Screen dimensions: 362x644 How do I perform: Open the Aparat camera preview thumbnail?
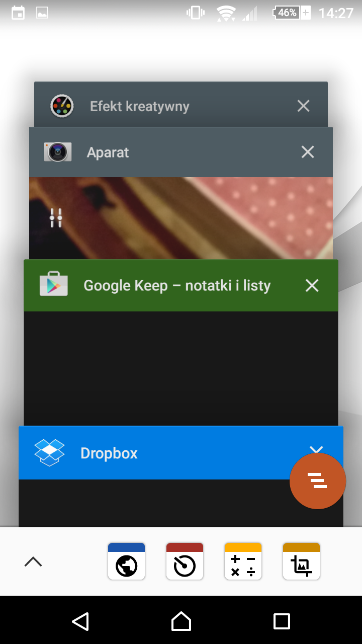191,218
